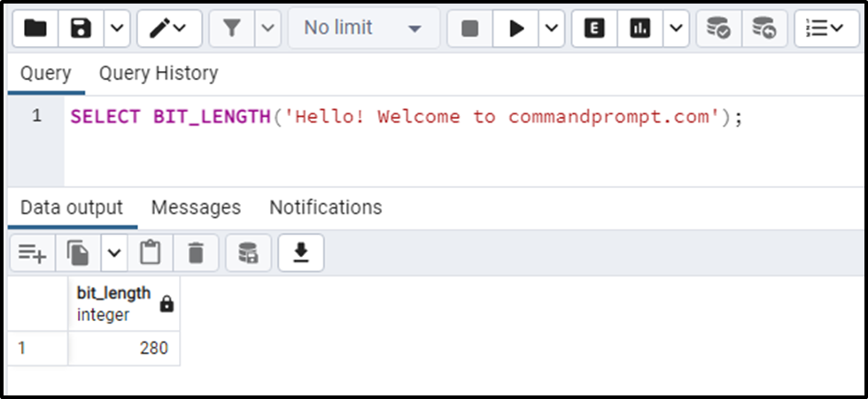Rollback the transaction
This screenshot has width=868, height=399.
[764, 28]
